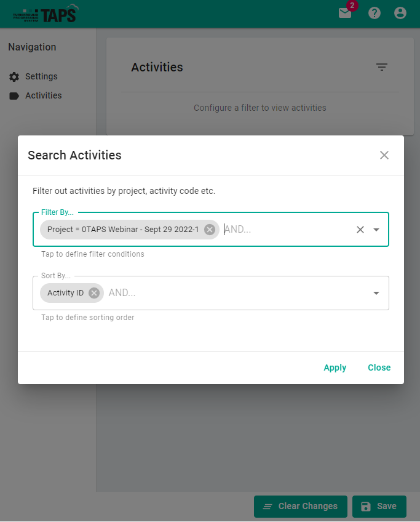Click the help question mark icon
Screen dimensions: 420x522
[x=374, y=13]
